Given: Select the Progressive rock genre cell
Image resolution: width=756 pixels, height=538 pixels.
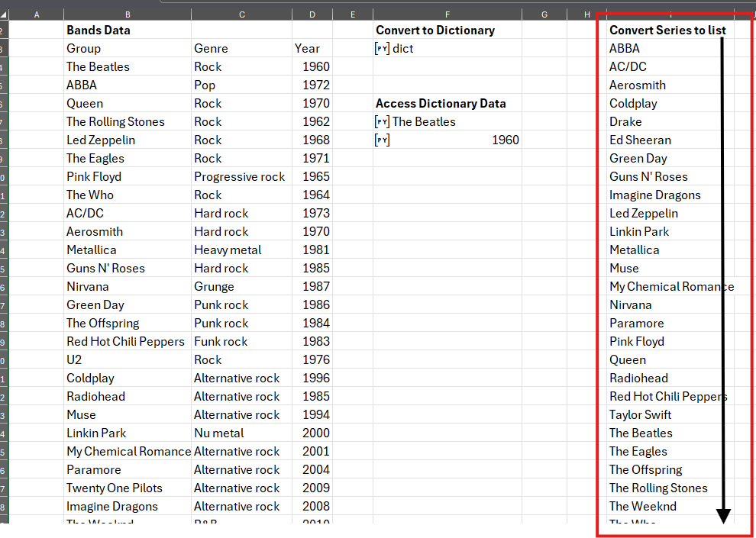Looking at the screenshot, I should point(241,176).
